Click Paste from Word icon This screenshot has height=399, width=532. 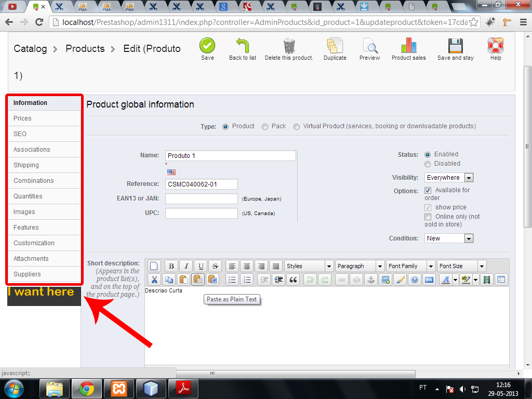212,280
